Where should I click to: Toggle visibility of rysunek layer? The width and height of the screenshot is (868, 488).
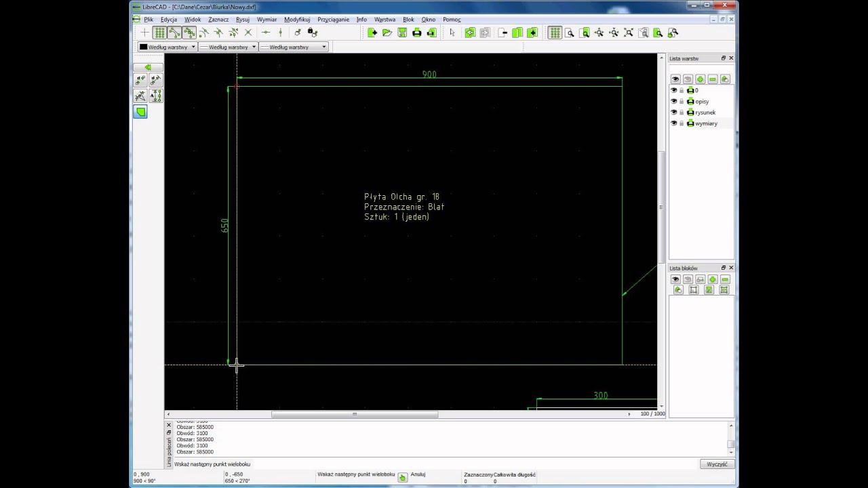[x=674, y=112]
